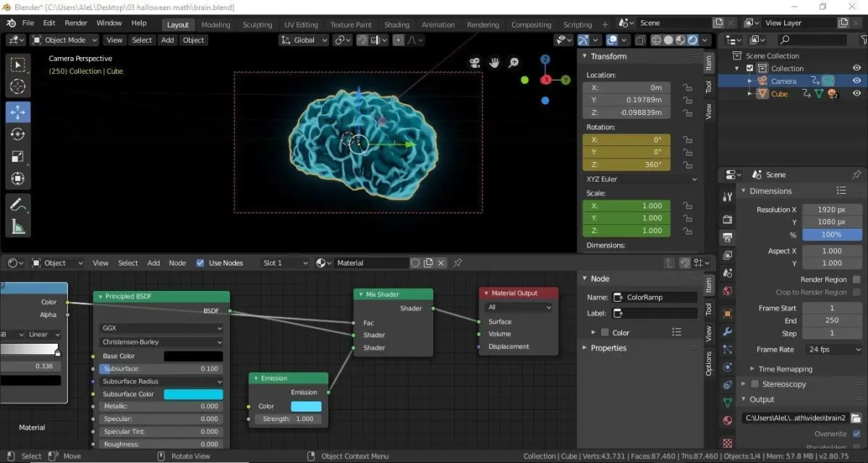Open the Render menu

tap(76, 23)
